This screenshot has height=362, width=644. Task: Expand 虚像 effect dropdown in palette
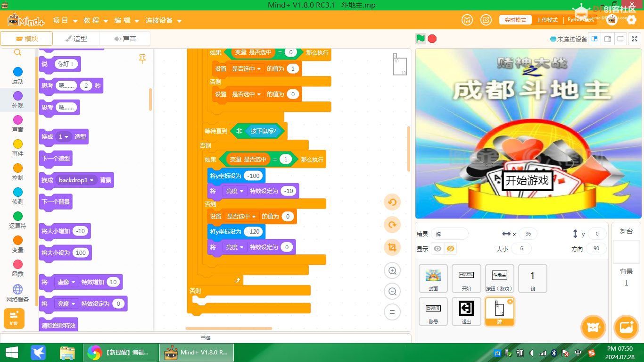[66, 282]
